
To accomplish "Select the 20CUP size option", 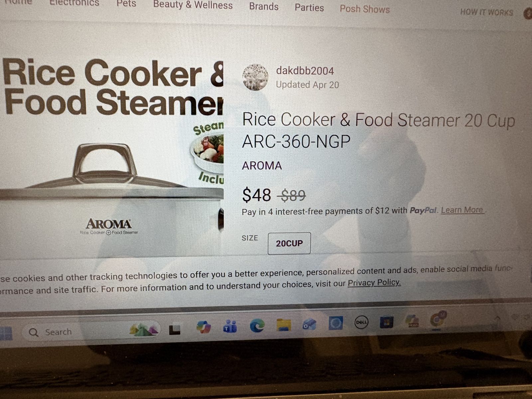I will (289, 243).
